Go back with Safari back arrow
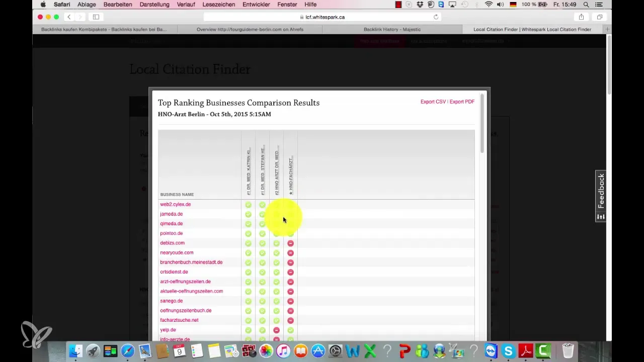This screenshot has height=362, width=644. [69, 17]
